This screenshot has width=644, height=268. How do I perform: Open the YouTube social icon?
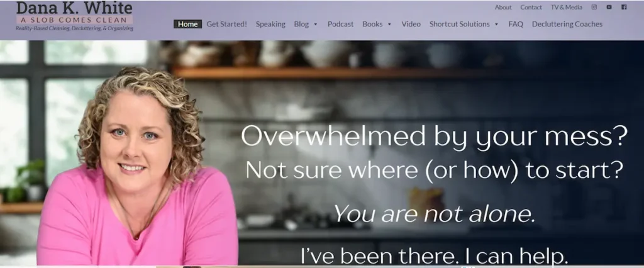point(609,7)
